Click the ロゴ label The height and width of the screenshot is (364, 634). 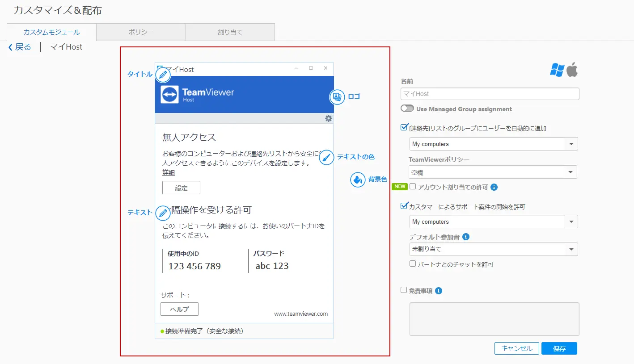pos(354,96)
